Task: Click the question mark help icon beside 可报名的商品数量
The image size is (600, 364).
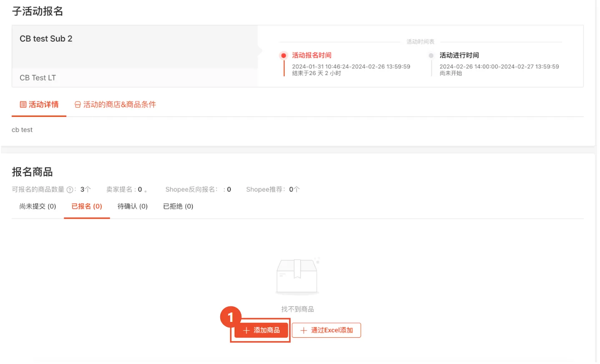Action: pyautogui.click(x=69, y=189)
